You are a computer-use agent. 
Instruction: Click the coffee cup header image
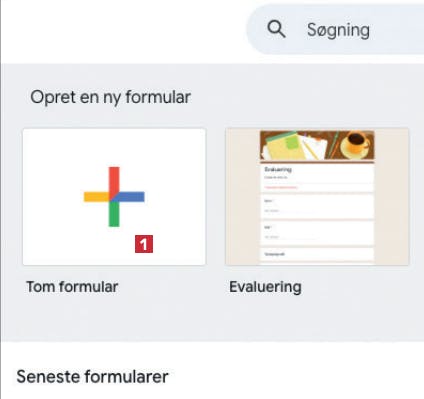357,143
